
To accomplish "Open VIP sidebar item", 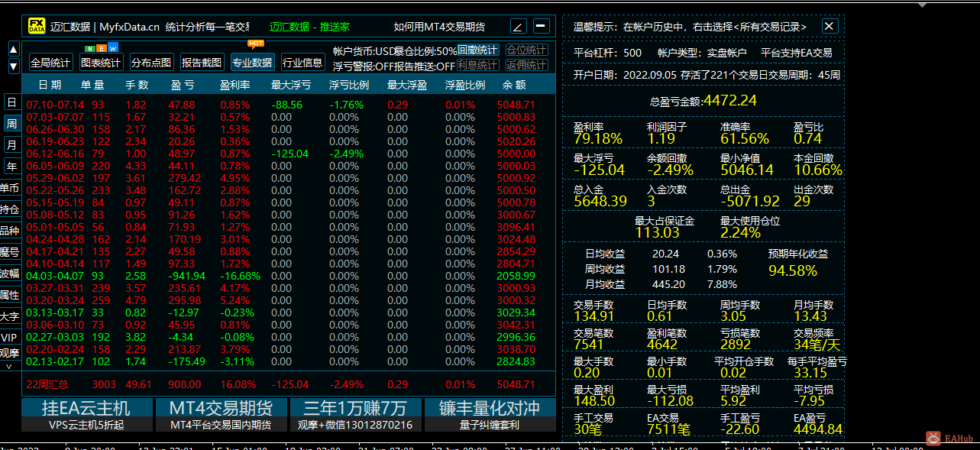I will 10,338.
